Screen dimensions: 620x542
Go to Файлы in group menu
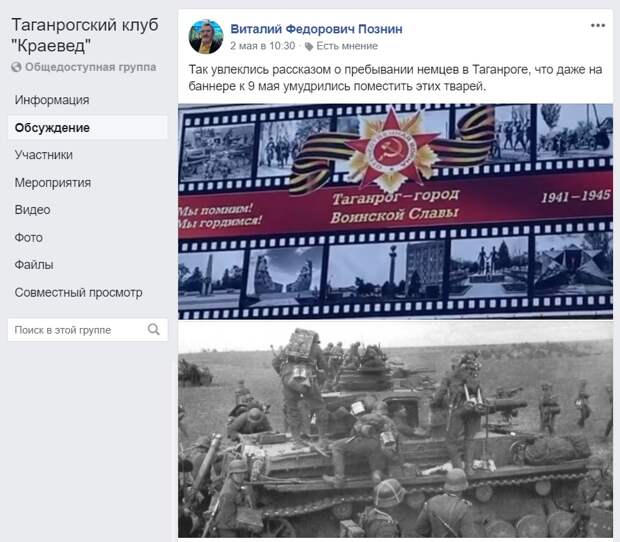(34, 265)
